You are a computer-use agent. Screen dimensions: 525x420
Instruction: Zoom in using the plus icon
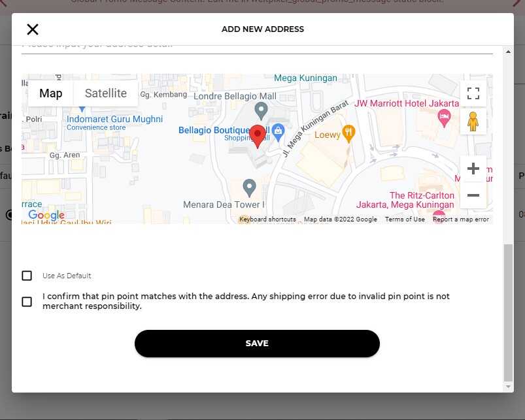[473, 169]
